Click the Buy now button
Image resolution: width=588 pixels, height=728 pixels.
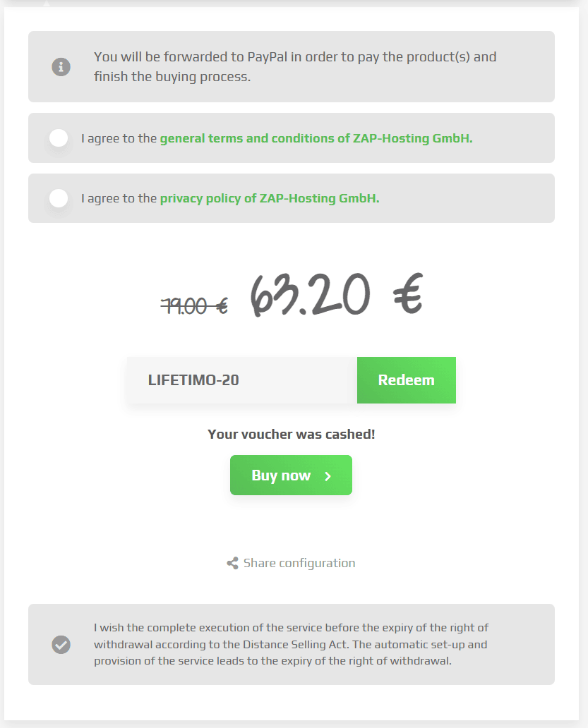pyautogui.click(x=291, y=475)
